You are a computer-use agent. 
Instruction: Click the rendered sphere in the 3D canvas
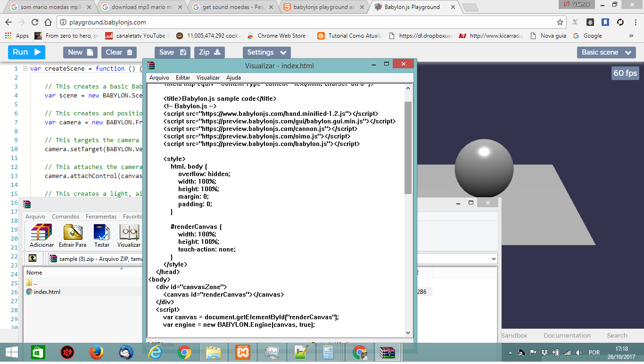(x=484, y=169)
